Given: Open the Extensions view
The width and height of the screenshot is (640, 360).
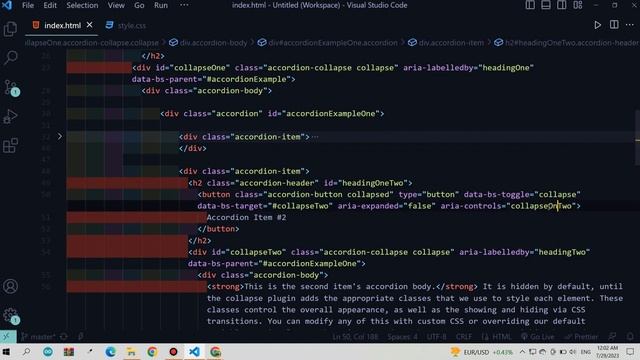Looking at the screenshot, I should coord(10,145).
